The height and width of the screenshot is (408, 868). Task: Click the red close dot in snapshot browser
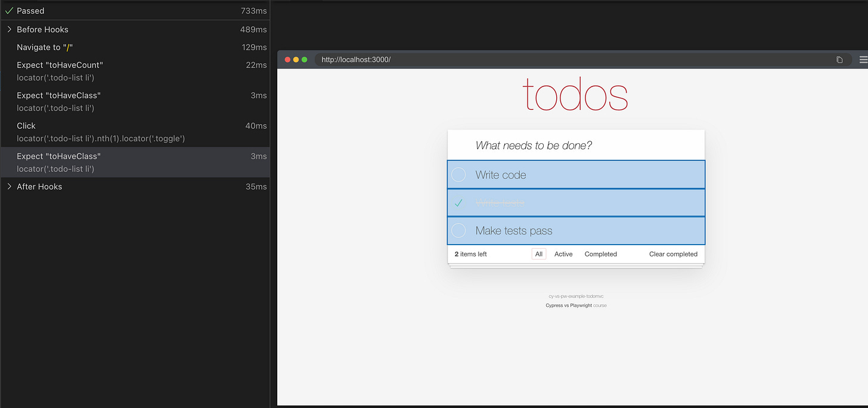(x=288, y=60)
